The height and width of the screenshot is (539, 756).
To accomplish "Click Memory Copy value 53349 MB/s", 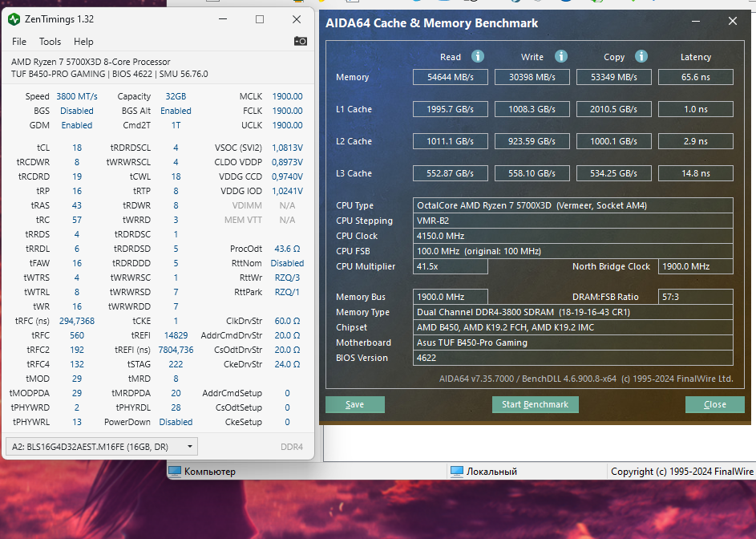I will coord(614,77).
